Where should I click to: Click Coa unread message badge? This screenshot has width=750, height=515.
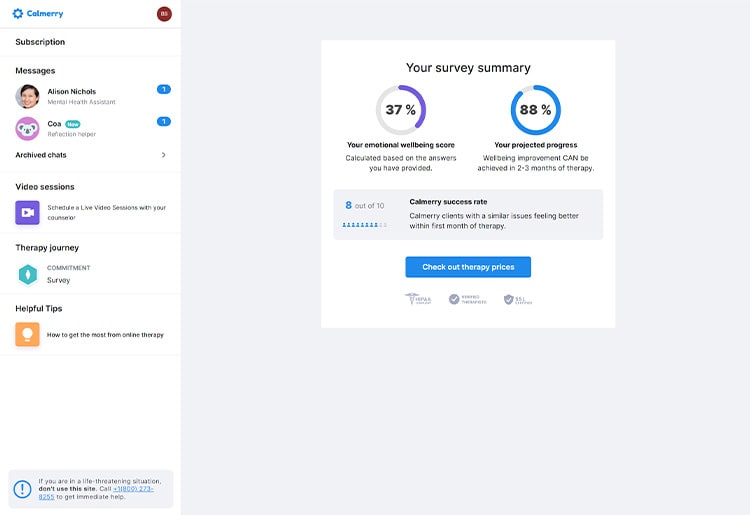click(164, 121)
